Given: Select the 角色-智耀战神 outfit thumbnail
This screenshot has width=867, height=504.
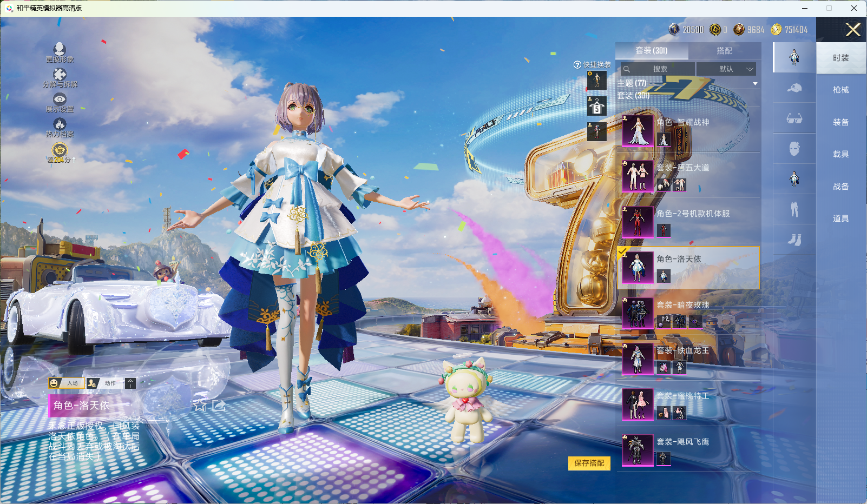Looking at the screenshot, I should click(x=638, y=131).
